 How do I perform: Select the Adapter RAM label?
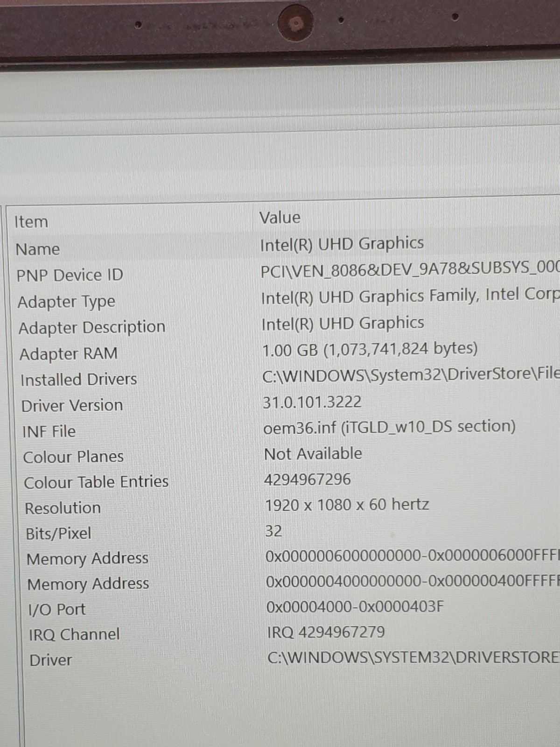click(x=69, y=354)
